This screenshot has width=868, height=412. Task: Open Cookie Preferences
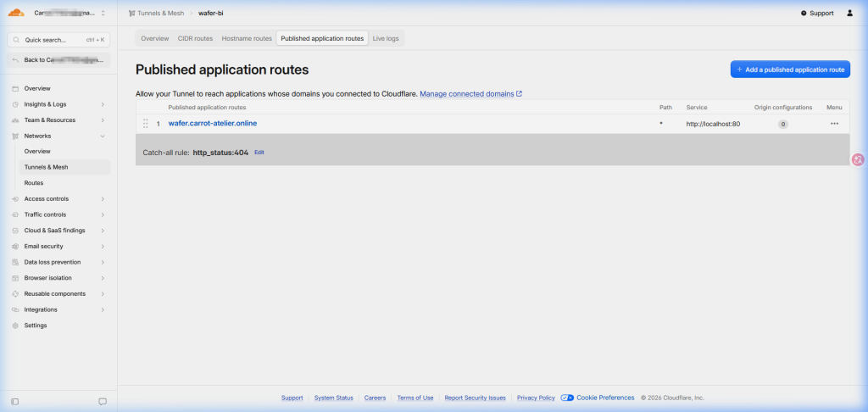pos(598,398)
